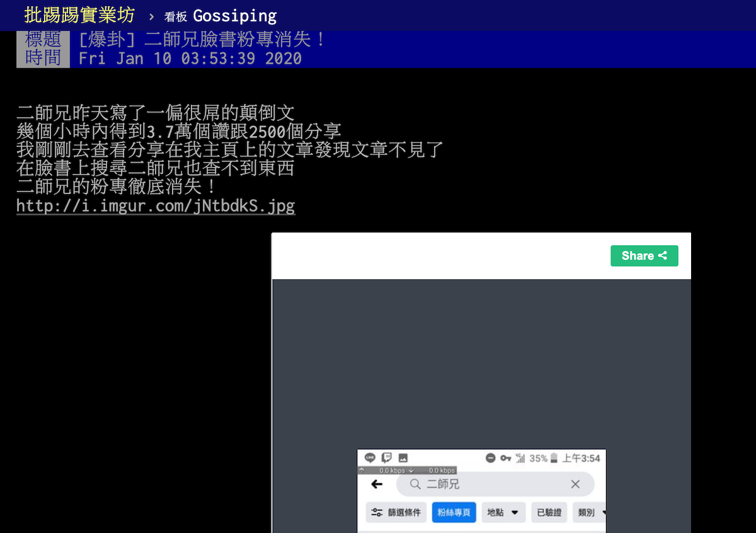Select the VPN key icon in the status bar

coord(505,457)
